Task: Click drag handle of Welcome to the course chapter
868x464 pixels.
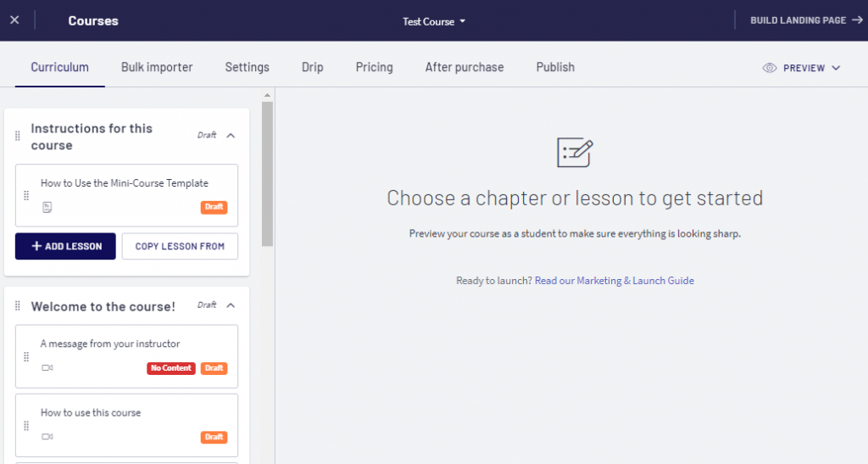Action: [x=18, y=305]
